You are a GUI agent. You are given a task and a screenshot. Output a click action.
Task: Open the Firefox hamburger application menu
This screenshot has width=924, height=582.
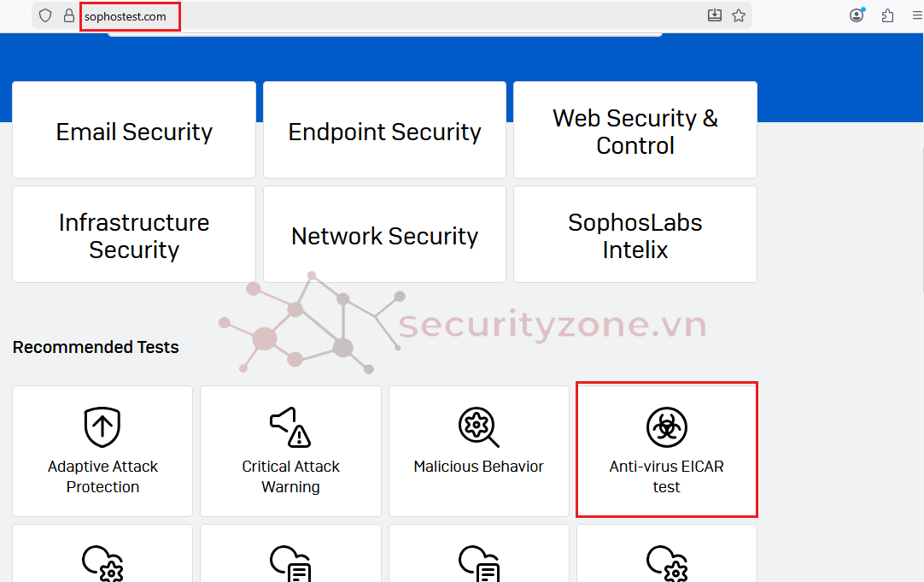[x=916, y=15]
